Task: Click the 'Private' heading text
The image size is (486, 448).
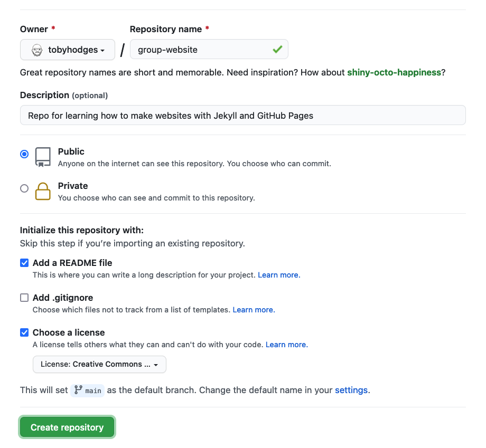Action: coord(73,186)
